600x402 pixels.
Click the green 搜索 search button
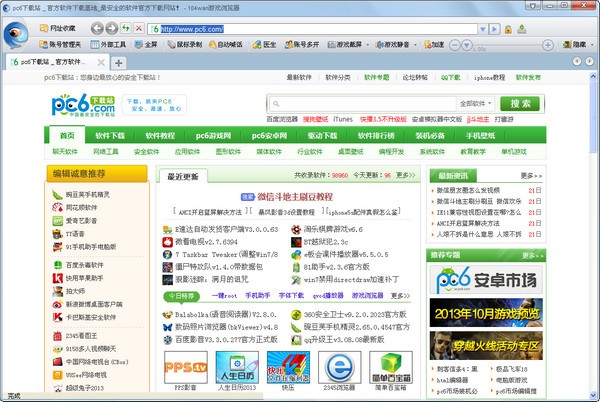pyautogui.click(x=520, y=104)
